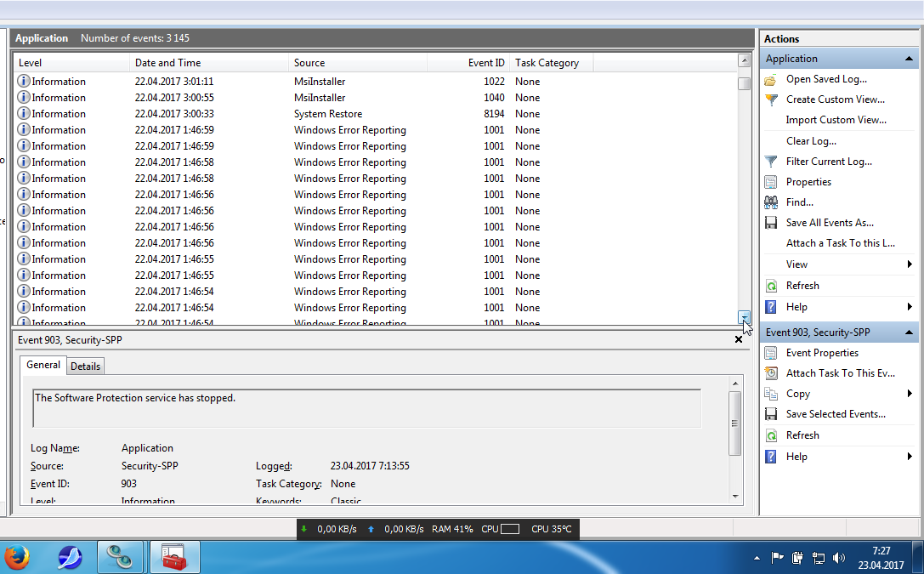Click the Save Selected Events floppy icon
The width and height of the screenshot is (924, 574).
pos(770,414)
